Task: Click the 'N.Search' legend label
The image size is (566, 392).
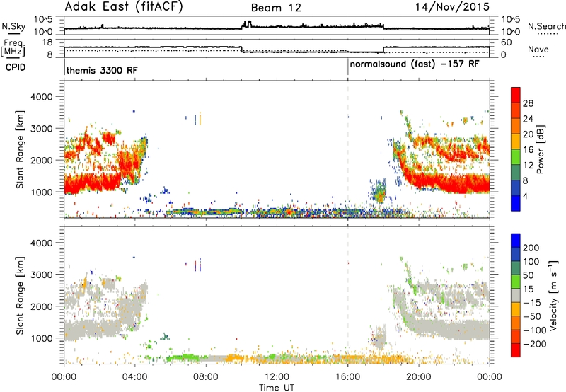Action: 546,26
